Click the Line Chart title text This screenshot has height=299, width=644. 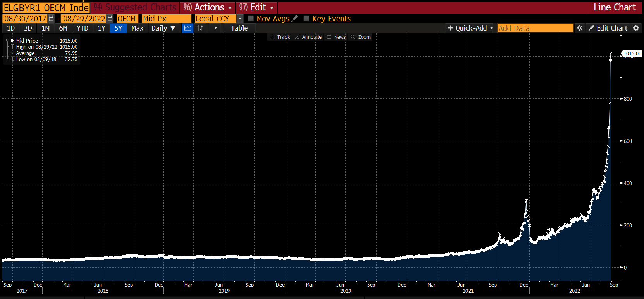[615, 7]
